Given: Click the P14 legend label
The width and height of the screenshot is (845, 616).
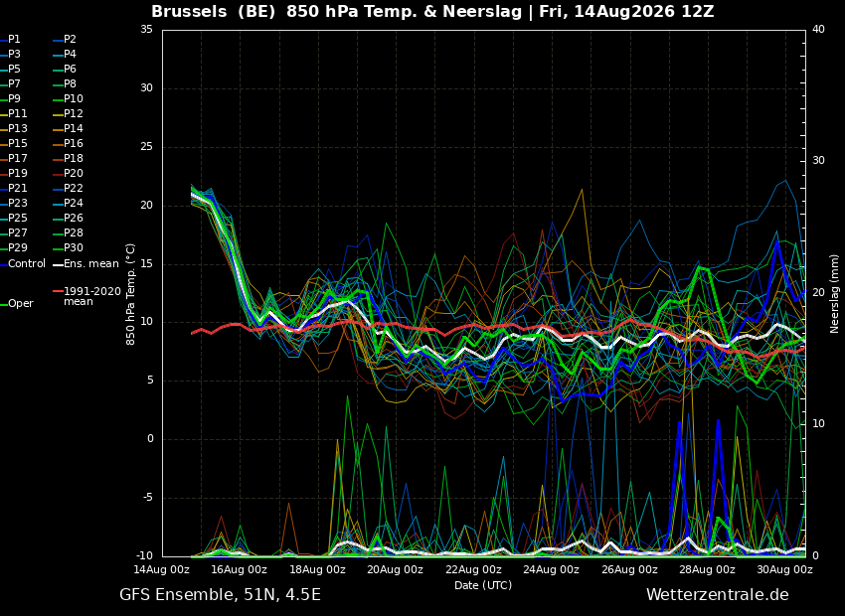Looking at the screenshot, I should click(x=68, y=129).
